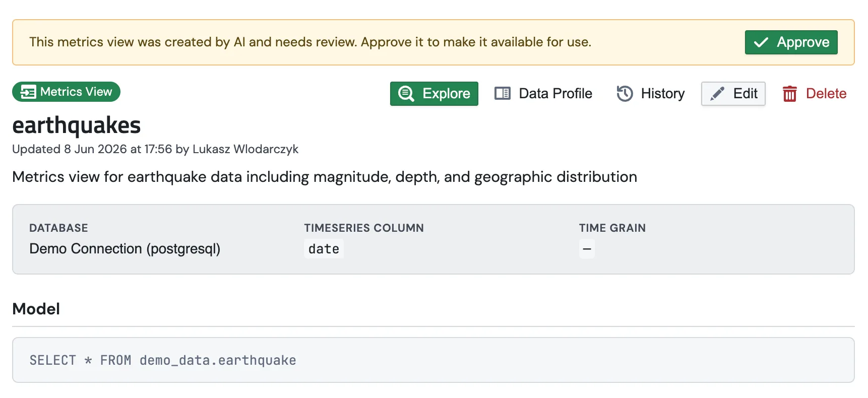
Task: Click the pencil icon on Edit
Action: [x=717, y=94]
